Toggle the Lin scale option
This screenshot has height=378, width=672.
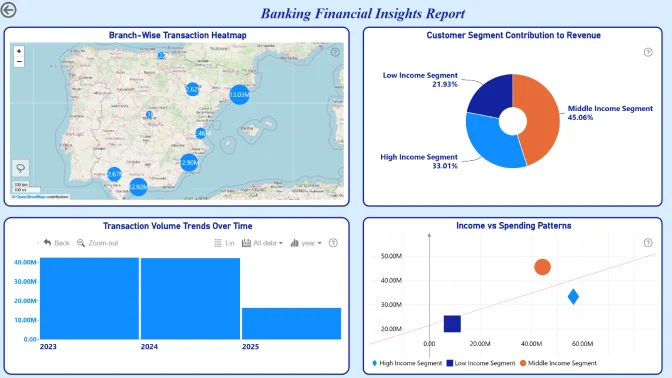pos(224,243)
